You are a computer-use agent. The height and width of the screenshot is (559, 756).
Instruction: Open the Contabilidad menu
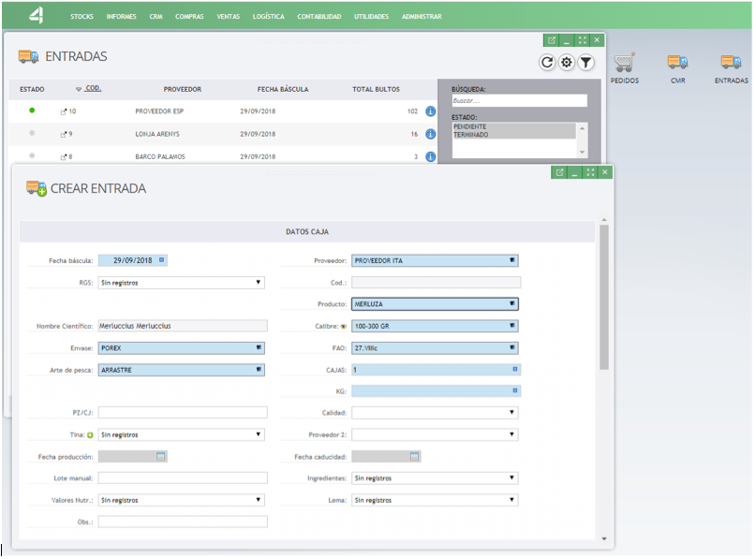click(x=319, y=17)
